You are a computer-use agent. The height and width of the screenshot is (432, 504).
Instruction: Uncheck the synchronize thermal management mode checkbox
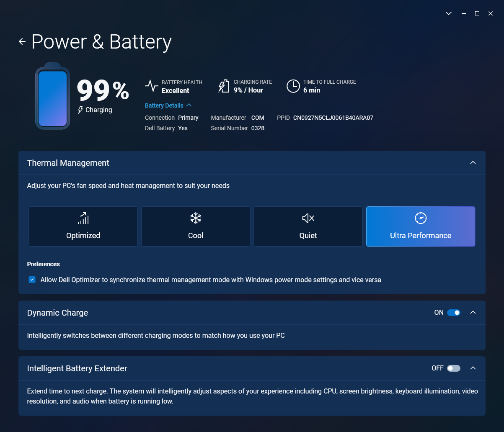[x=32, y=280]
